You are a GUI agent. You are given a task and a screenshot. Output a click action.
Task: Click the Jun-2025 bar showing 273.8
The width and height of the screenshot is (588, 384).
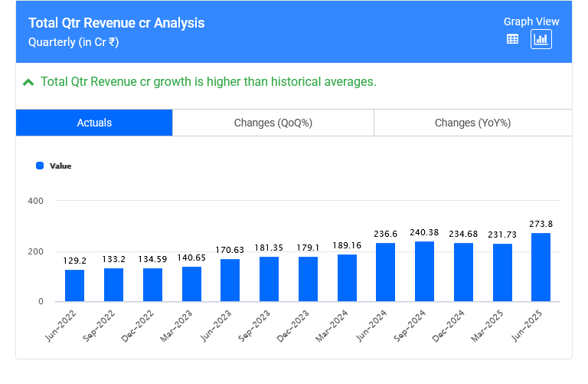541,267
